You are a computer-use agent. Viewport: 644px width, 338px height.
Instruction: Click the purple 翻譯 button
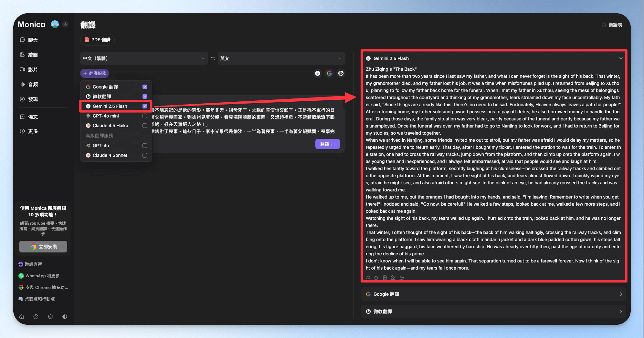[327, 144]
